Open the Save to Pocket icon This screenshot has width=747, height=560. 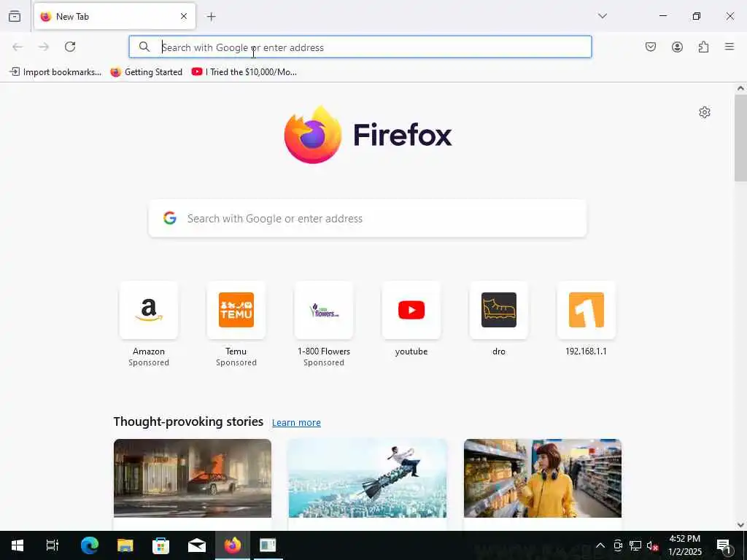point(651,47)
